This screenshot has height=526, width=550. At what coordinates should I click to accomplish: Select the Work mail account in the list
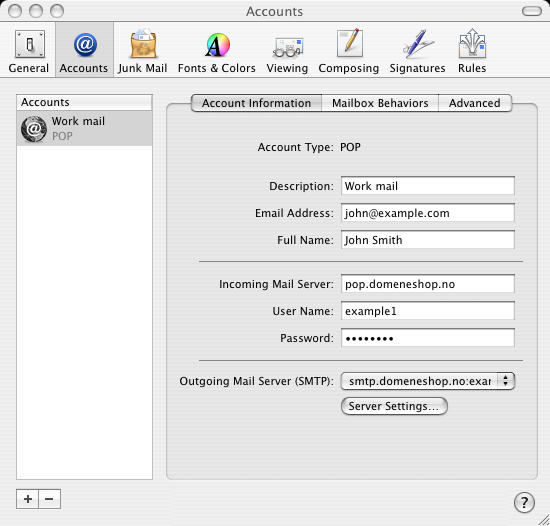tap(84, 128)
